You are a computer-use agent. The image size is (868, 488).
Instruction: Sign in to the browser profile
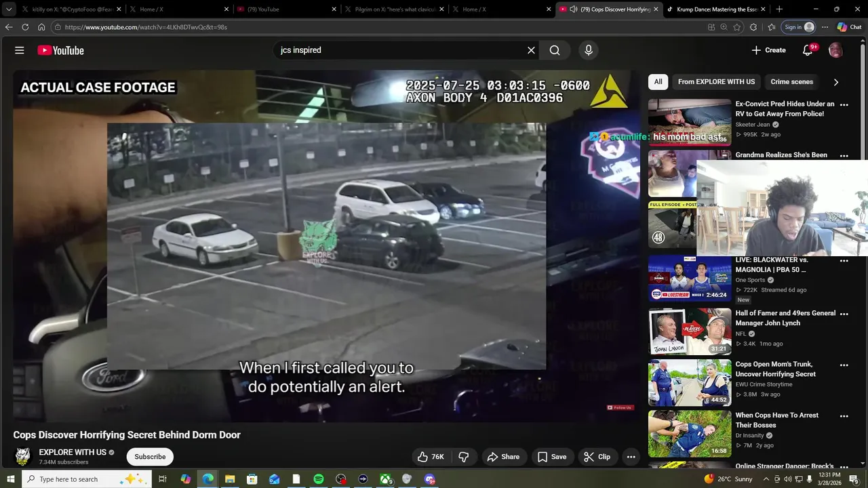[799, 27]
